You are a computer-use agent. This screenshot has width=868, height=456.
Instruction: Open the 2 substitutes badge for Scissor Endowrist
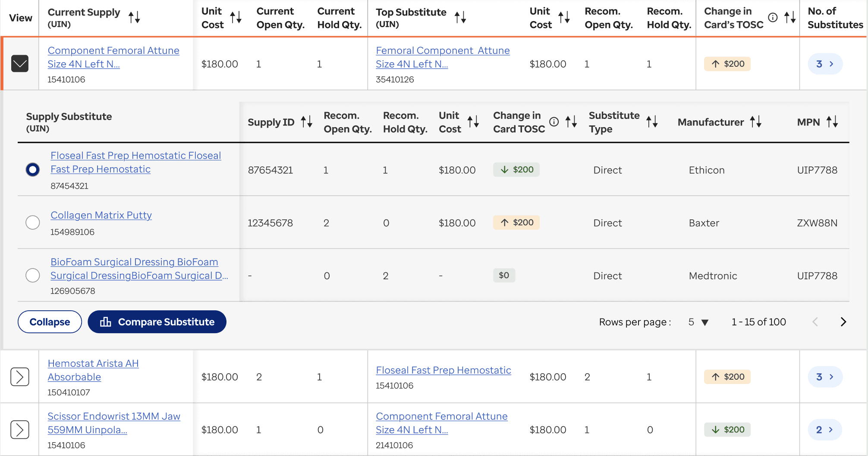click(824, 430)
